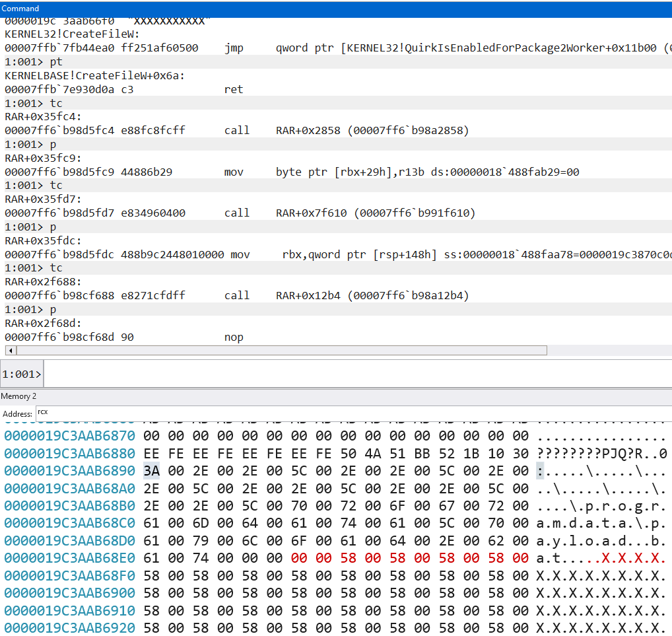Click the ret instruction at 00007ffb`7e930d0a
The image size is (672, 636).
(124, 89)
